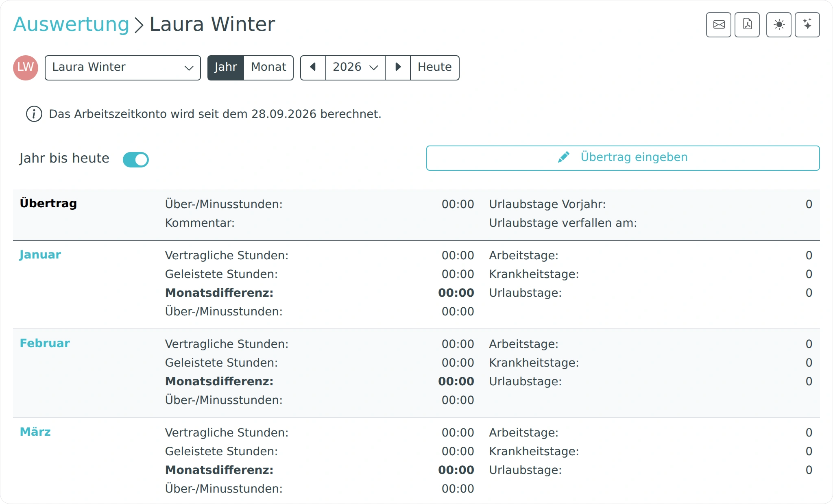
Task: Click Kommentar label in Übertrag
Action: [x=200, y=223]
